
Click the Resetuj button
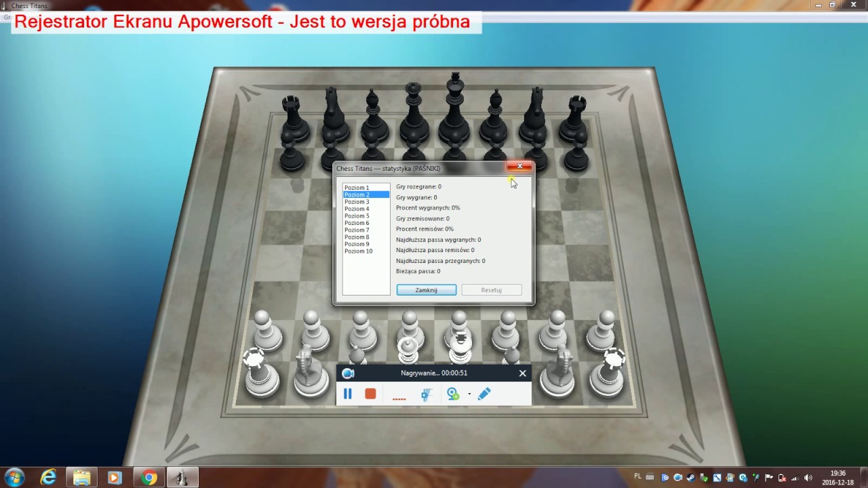tap(492, 290)
